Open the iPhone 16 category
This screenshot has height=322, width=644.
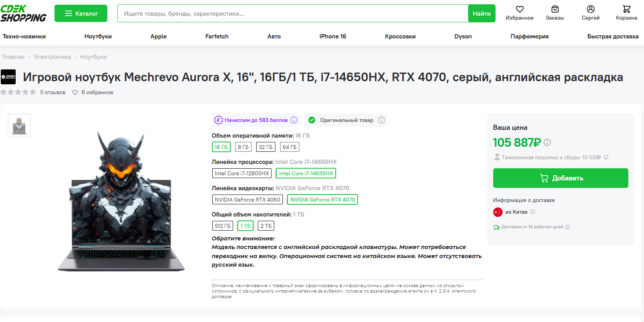point(333,36)
